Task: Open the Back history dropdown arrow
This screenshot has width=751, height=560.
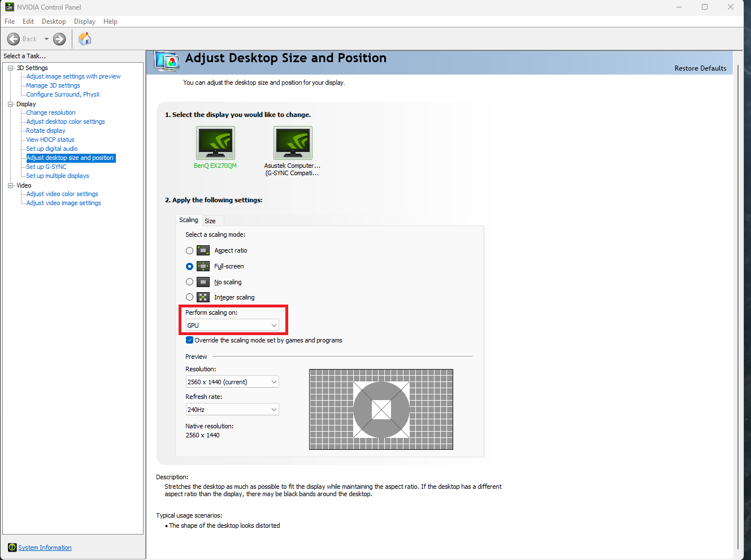Action: (46, 39)
